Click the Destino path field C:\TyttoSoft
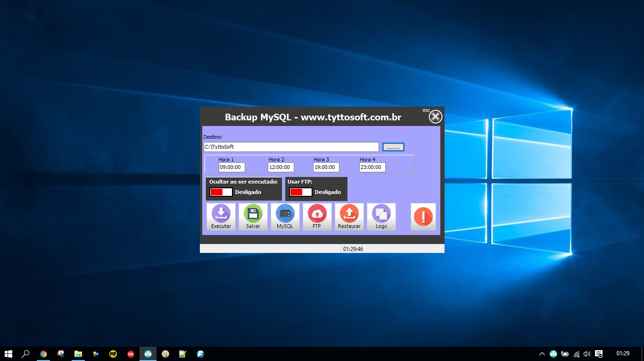This screenshot has height=361, width=644. point(291,147)
